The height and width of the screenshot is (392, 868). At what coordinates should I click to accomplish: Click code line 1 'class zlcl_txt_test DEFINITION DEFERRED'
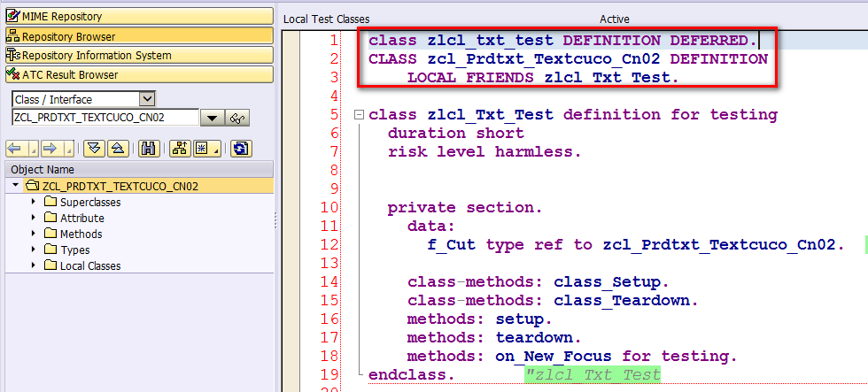click(x=562, y=41)
